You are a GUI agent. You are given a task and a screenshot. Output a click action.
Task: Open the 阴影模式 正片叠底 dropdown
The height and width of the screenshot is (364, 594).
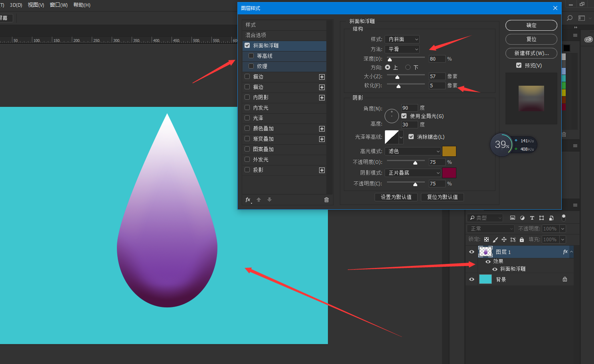point(413,173)
